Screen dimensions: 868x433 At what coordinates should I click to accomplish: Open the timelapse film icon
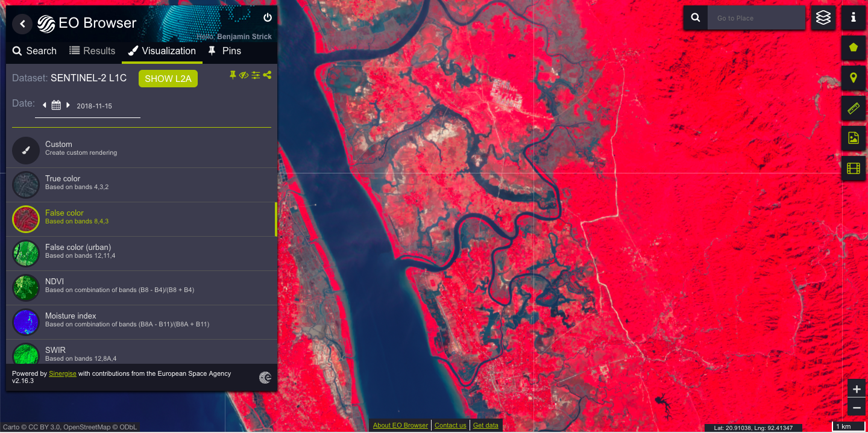[x=854, y=169]
